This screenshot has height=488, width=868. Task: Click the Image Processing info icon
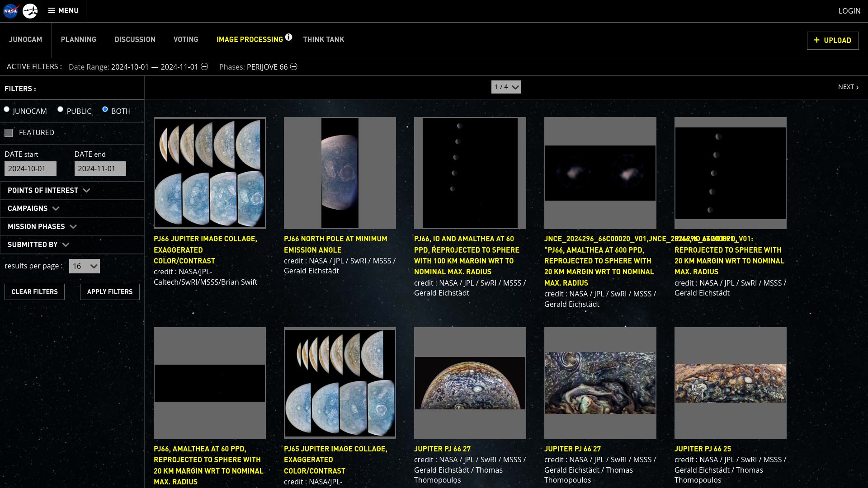click(x=288, y=37)
